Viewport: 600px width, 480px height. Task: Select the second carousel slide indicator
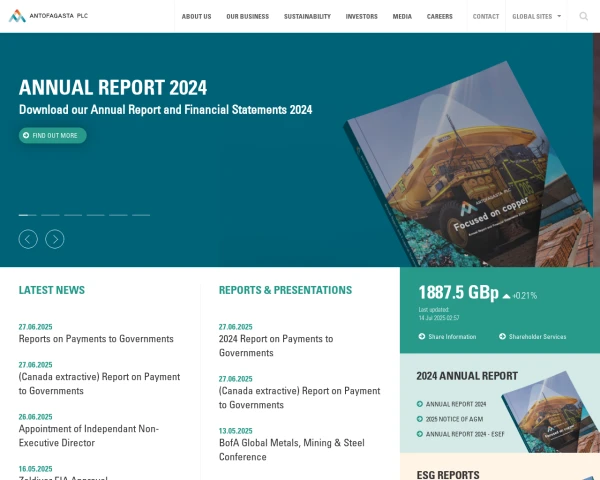pyautogui.click(x=50, y=215)
